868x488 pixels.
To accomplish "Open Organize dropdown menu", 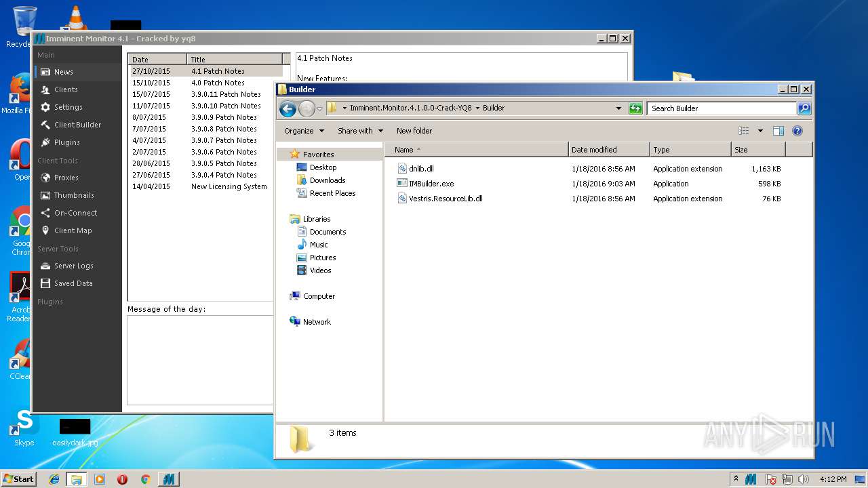I will (x=304, y=131).
